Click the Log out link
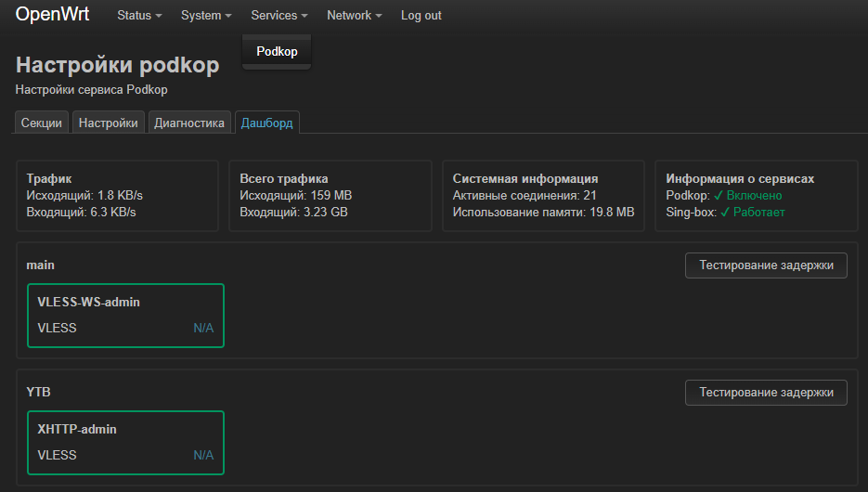The height and width of the screenshot is (492, 868). 421,16
